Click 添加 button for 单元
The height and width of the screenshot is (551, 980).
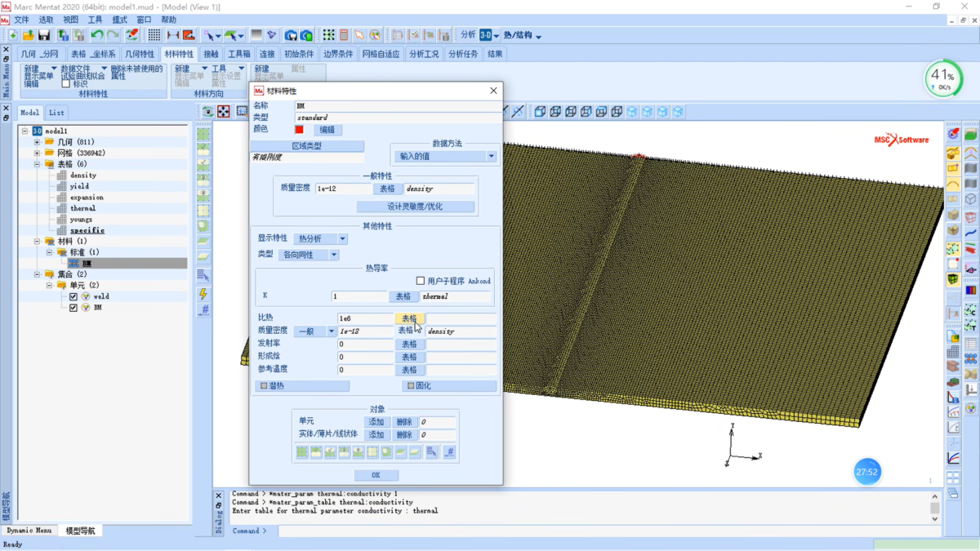tap(376, 422)
